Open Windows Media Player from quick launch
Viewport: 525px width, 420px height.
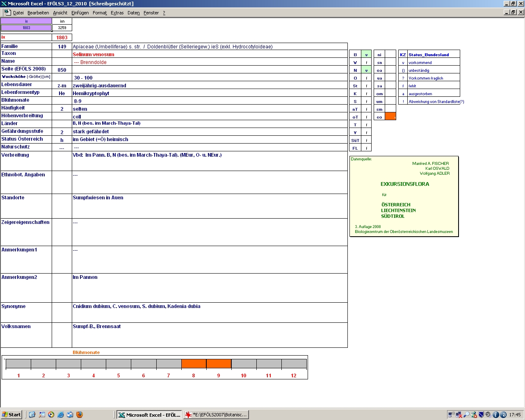51,415
